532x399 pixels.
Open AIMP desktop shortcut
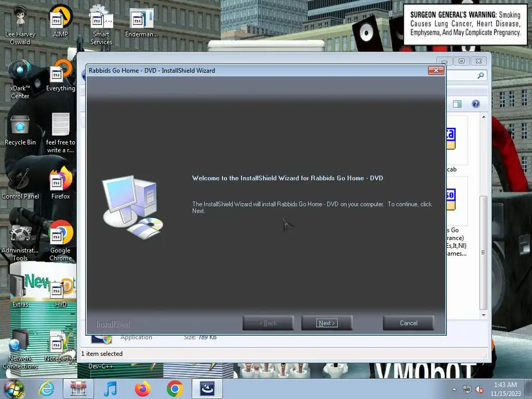[60, 22]
